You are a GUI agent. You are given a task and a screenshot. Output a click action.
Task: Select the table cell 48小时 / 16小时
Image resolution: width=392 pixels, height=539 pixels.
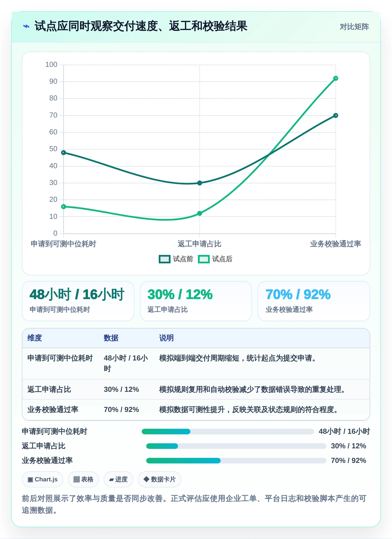point(126,363)
